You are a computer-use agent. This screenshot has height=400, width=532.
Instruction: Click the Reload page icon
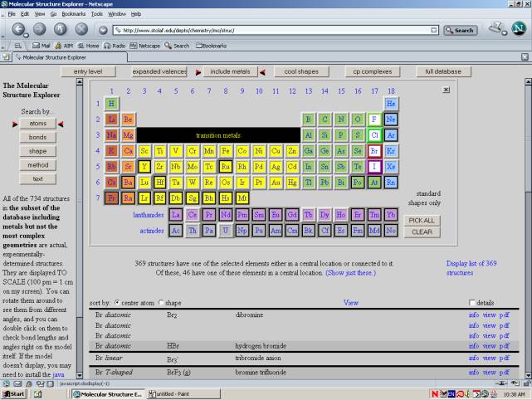pyautogui.click(x=61, y=30)
